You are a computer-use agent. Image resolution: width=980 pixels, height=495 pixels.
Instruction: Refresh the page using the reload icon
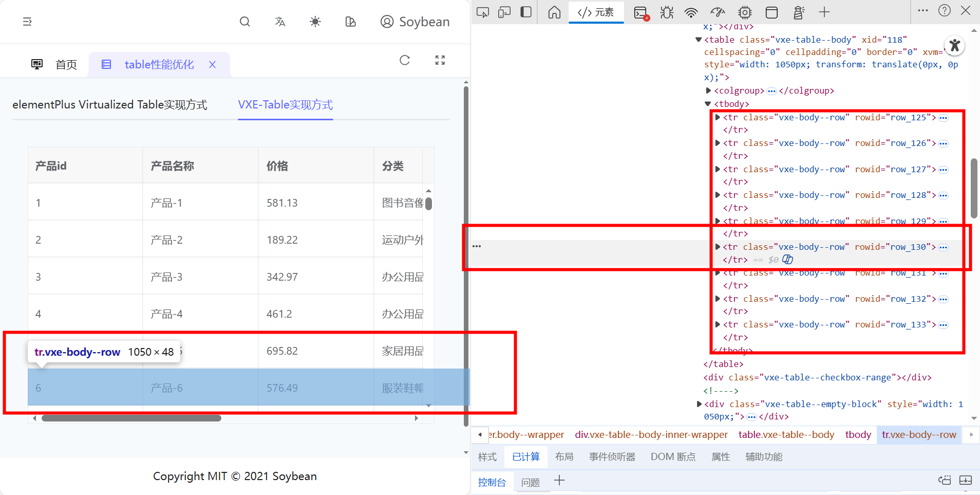click(x=405, y=60)
